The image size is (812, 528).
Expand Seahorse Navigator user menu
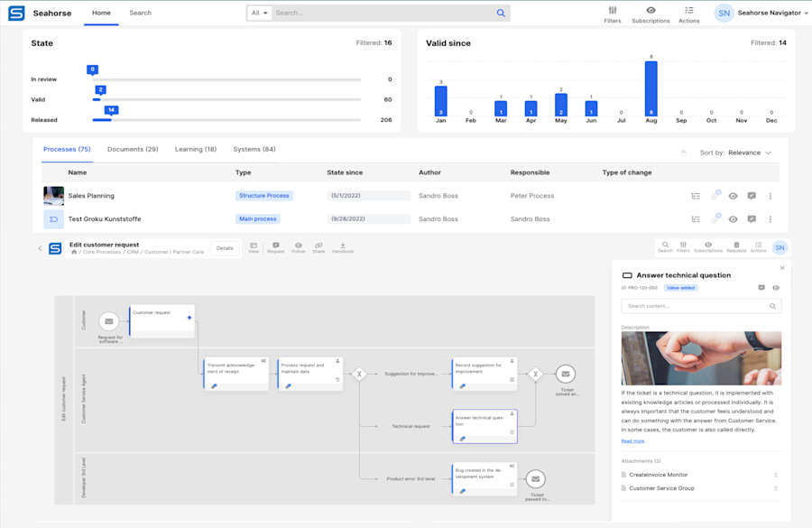[x=773, y=13]
